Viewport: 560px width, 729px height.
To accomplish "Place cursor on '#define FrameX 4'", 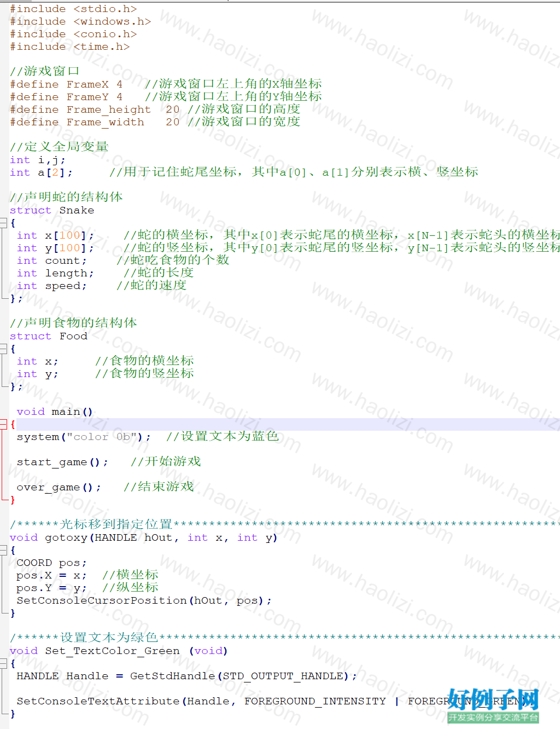I will (x=66, y=84).
